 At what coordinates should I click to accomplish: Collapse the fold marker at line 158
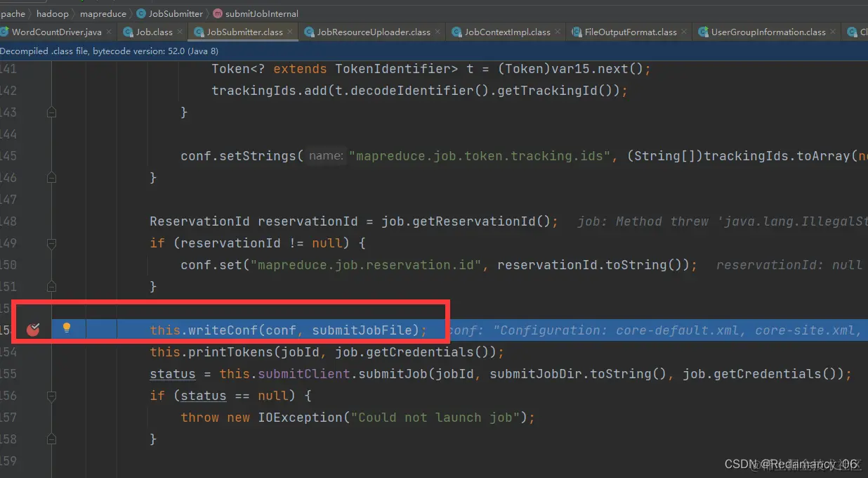click(51, 439)
